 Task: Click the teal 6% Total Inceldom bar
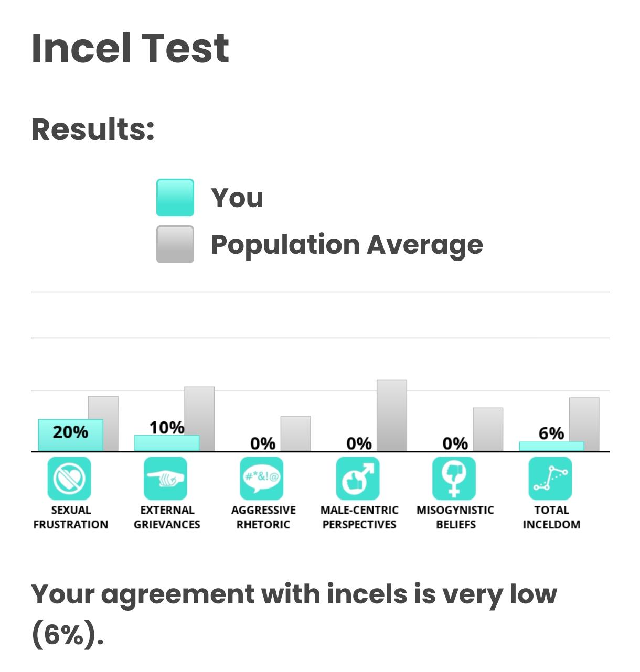(551, 446)
